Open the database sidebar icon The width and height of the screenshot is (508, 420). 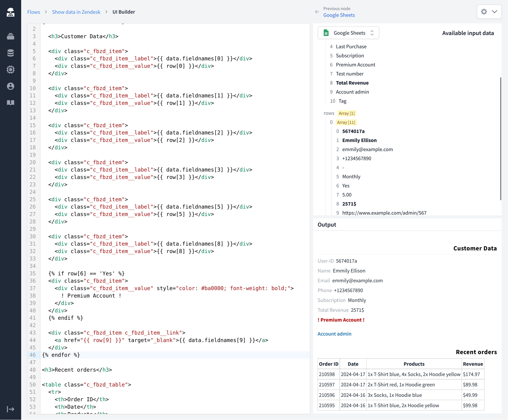click(x=10, y=53)
